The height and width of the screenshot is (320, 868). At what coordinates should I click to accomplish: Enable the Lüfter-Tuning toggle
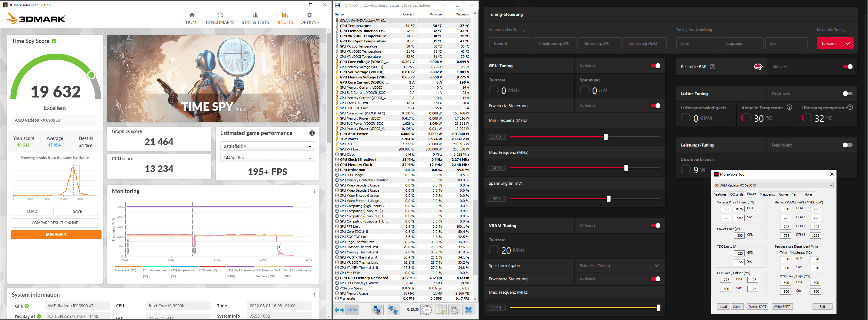point(847,94)
